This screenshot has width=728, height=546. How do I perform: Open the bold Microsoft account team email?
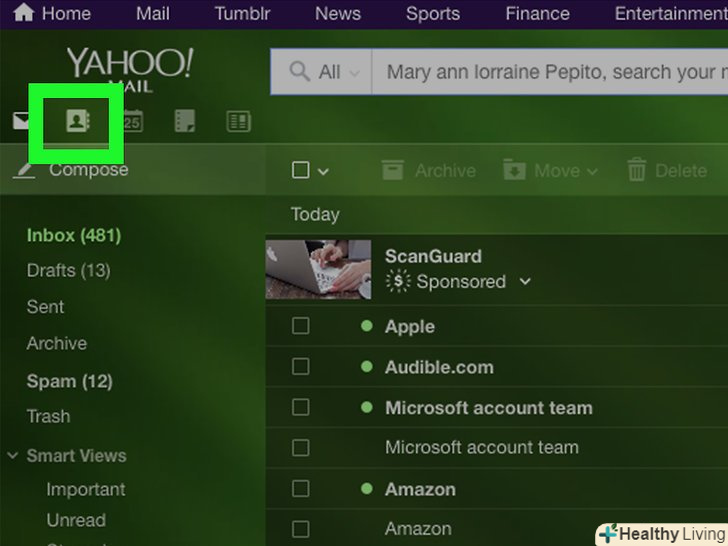click(x=497, y=408)
